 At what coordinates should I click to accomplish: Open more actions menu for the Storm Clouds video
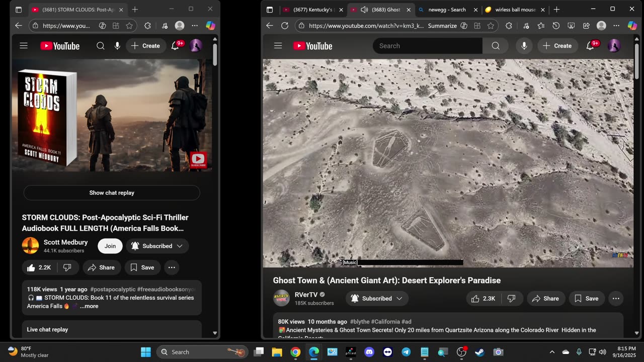[172, 267]
